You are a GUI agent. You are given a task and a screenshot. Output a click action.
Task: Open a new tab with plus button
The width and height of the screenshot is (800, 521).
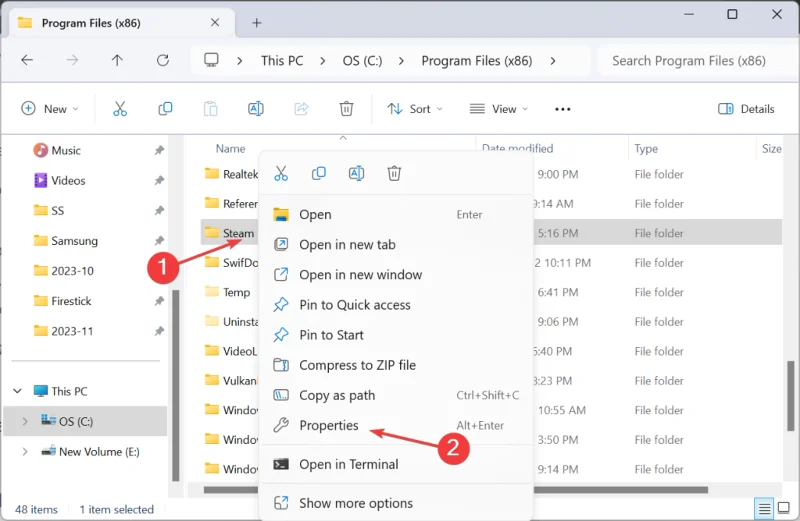click(257, 23)
